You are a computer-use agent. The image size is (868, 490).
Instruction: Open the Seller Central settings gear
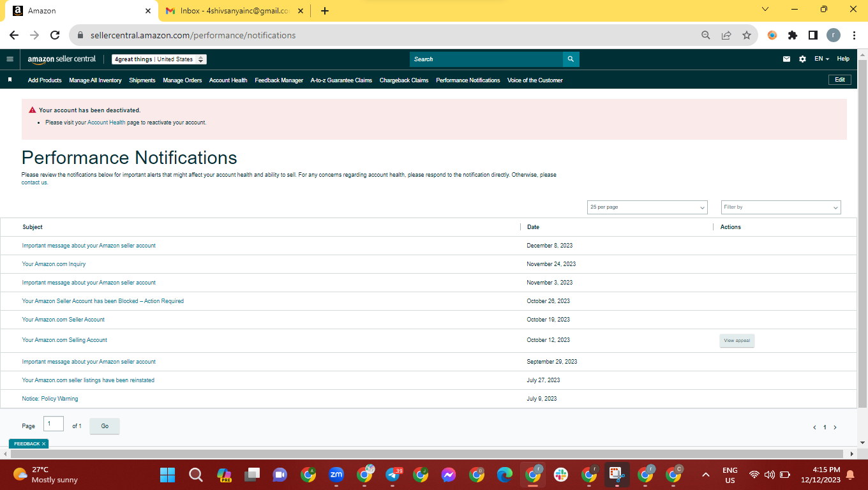[x=802, y=59]
